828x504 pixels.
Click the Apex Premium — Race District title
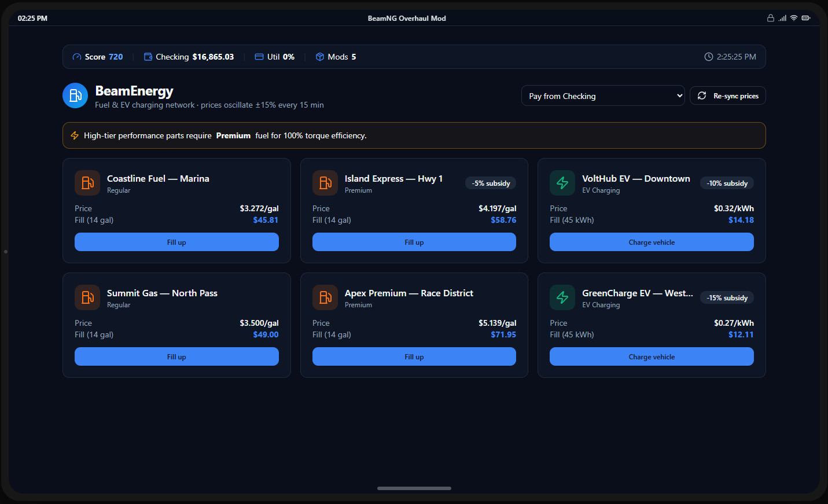(x=409, y=293)
